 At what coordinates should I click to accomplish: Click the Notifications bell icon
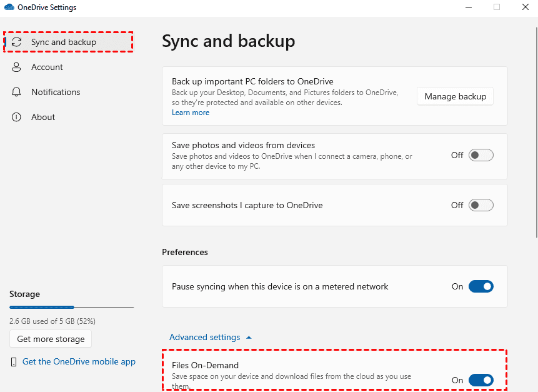17,92
